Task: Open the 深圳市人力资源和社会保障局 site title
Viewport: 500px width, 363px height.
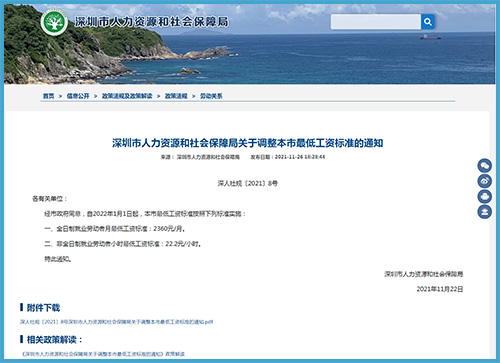Action: coord(151,22)
